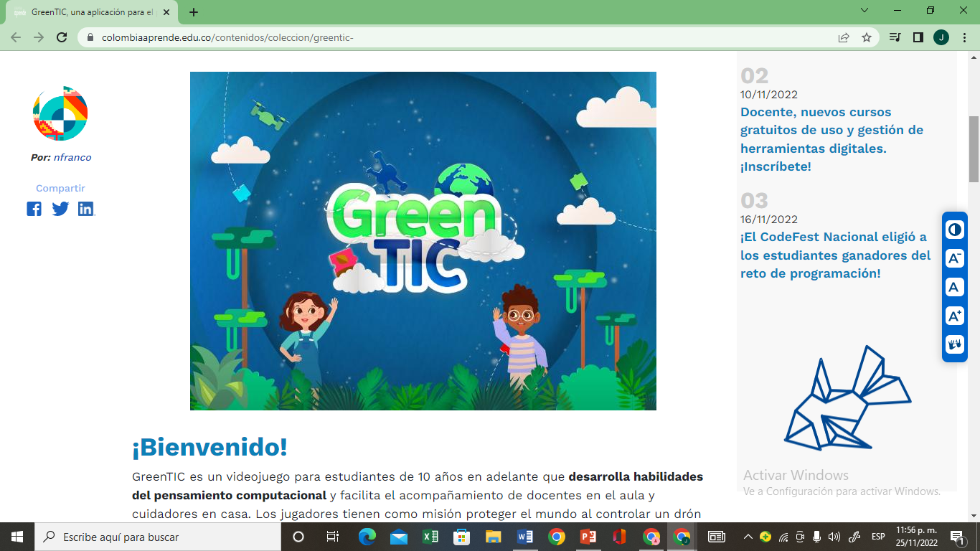Reset font size with plain A button
The height and width of the screenshot is (551, 980).
tap(955, 287)
